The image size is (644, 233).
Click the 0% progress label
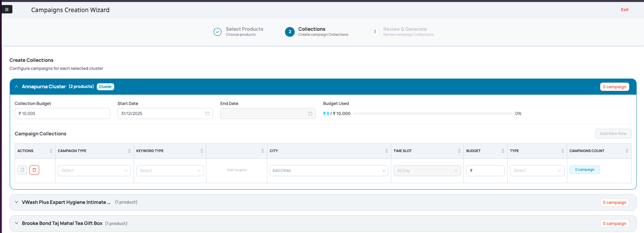pos(518,114)
